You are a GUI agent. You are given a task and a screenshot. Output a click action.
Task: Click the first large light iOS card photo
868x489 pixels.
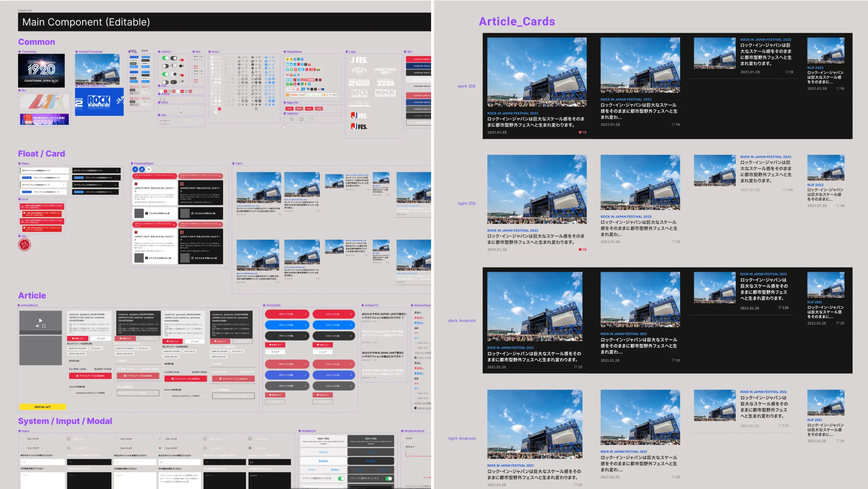tap(537, 189)
